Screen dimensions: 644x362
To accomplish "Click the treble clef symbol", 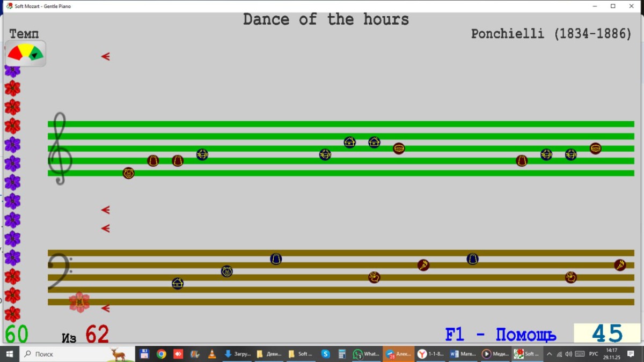I will (59, 149).
